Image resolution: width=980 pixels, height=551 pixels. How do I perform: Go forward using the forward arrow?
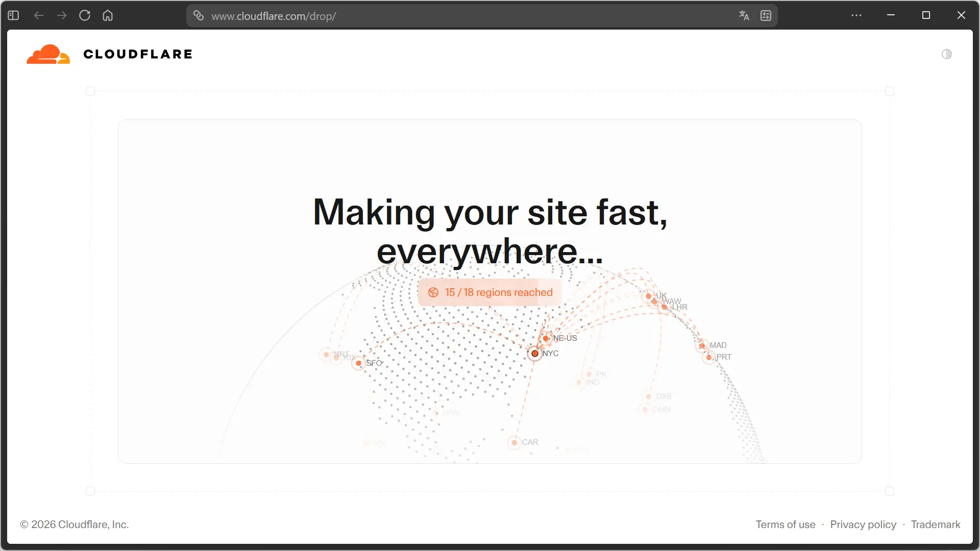pos(62,15)
